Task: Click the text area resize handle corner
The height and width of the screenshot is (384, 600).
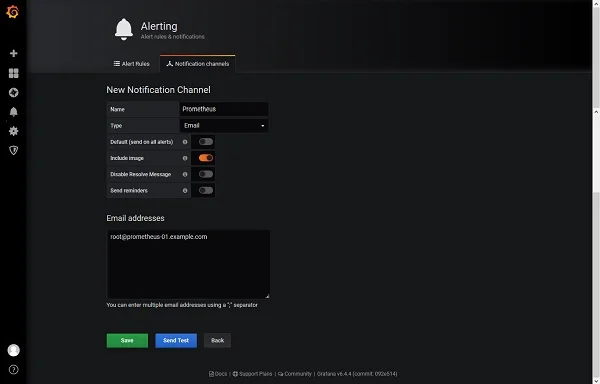Action: (x=267, y=296)
